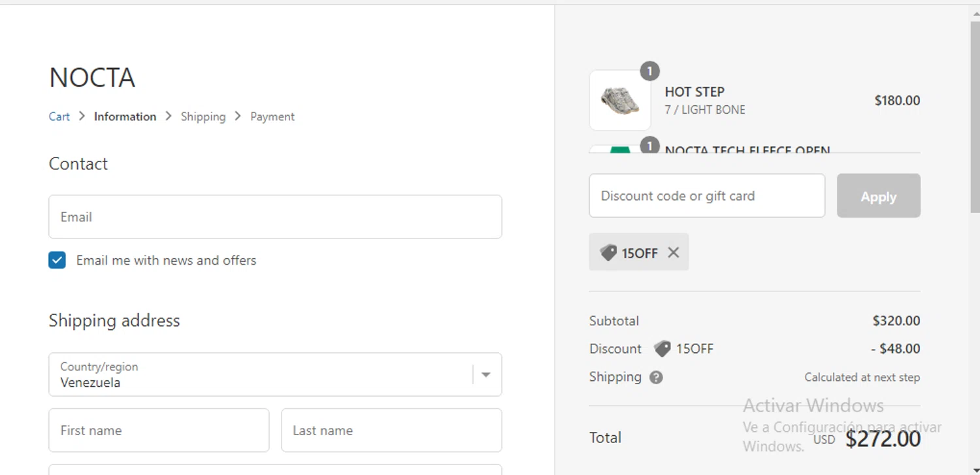
Task: Open the Country/region dropdown
Action: [x=275, y=374]
